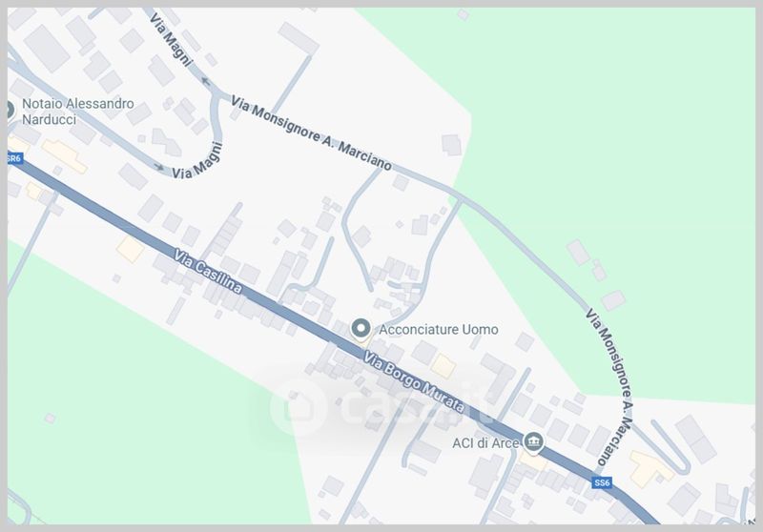The image size is (763, 532).
Task: Click the lower Via Magni street label
Action: [x=197, y=161]
